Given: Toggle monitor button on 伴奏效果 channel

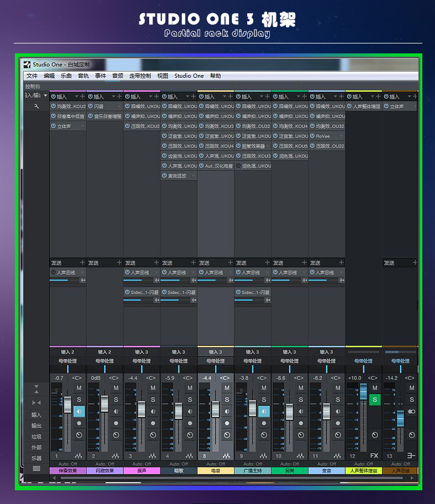Looking at the screenshot, I should click(79, 412).
